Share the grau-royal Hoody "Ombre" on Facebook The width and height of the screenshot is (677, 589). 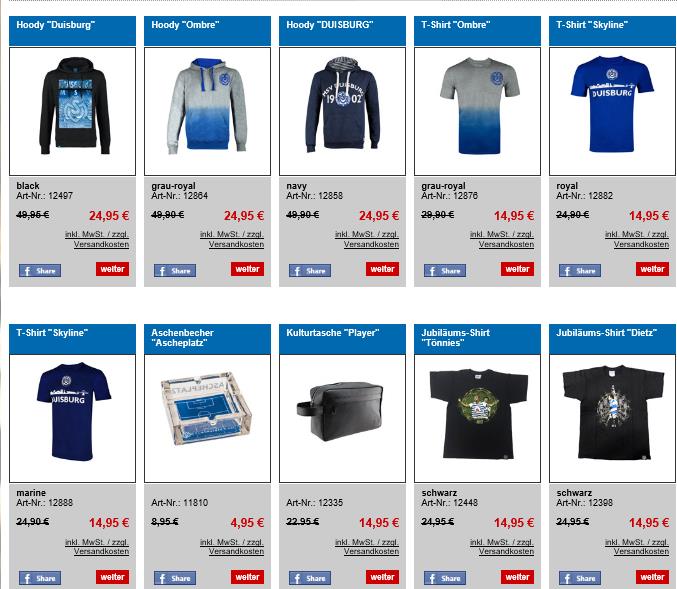(175, 271)
